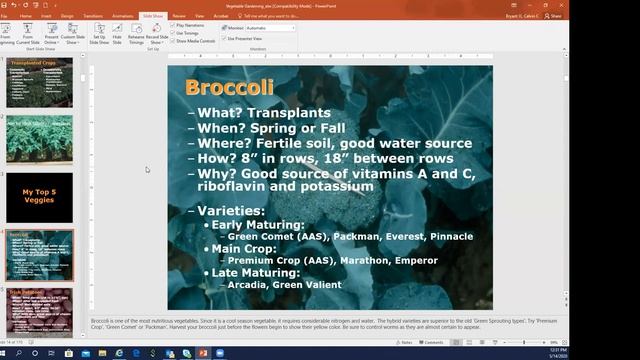Click the Share button
Viewport: 640px width, 360px height.
553,16
